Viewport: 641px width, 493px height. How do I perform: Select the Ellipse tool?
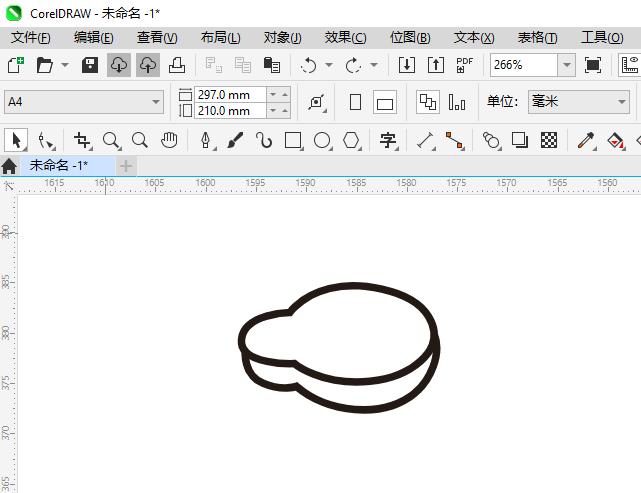(323, 141)
